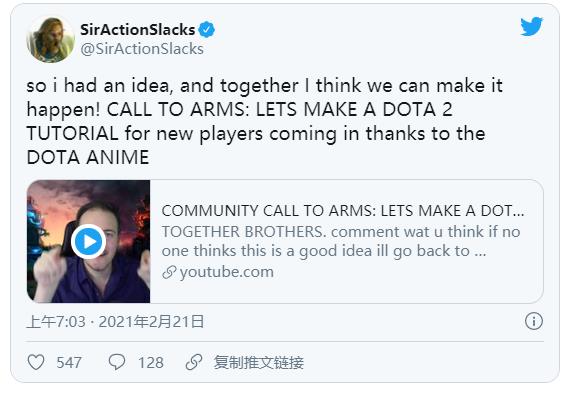Like the tweet with heart icon
The width and height of the screenshot is (565, 396).
36,362
